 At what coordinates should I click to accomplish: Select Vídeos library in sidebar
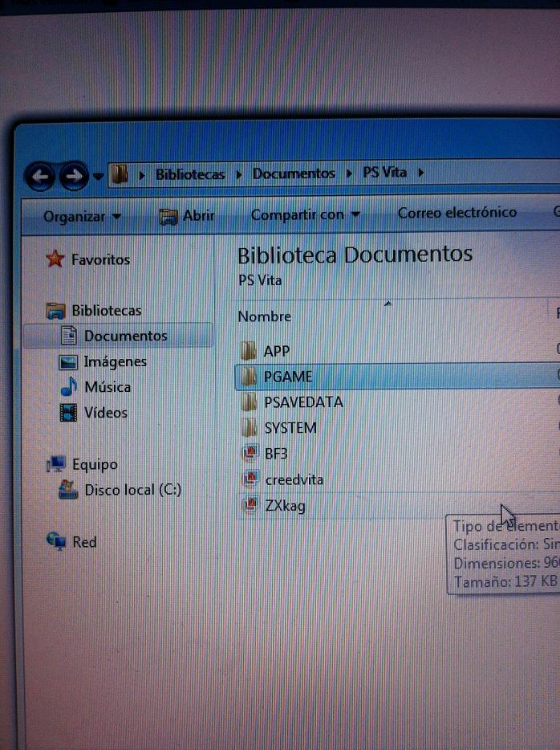point(106,413)
